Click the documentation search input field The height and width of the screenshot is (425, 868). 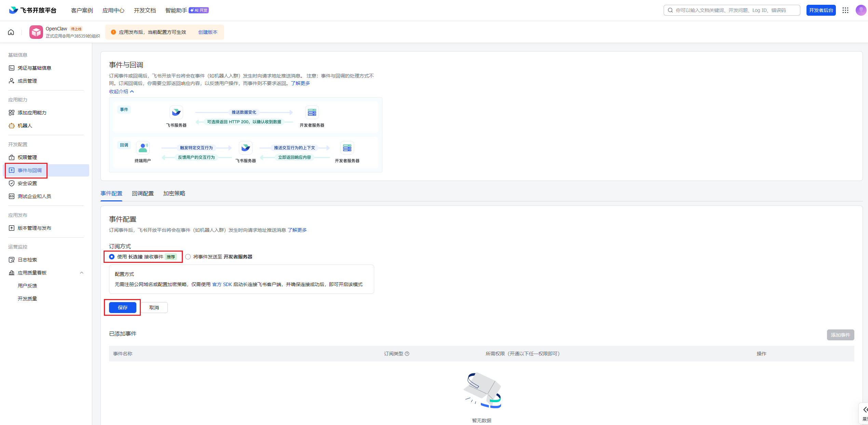[731, 10]
